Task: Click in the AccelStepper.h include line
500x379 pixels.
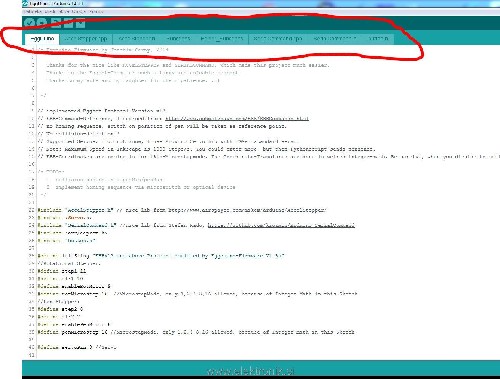Action: 182,210
